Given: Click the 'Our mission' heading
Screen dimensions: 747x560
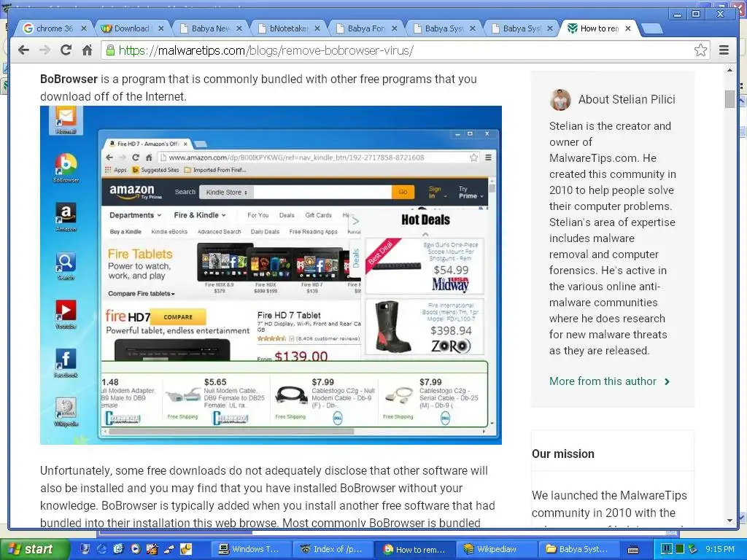Looking at the screenshot, I should pos(563,454).
